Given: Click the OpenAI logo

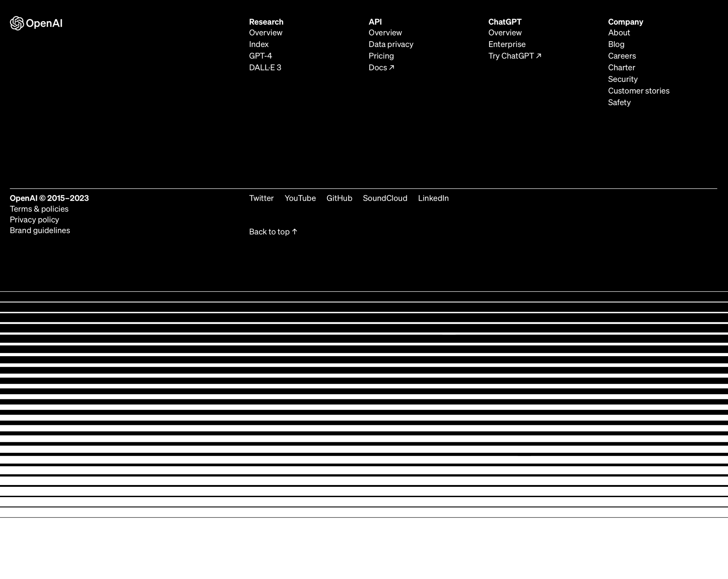Looking at the screenshot, I should point(36,23).
